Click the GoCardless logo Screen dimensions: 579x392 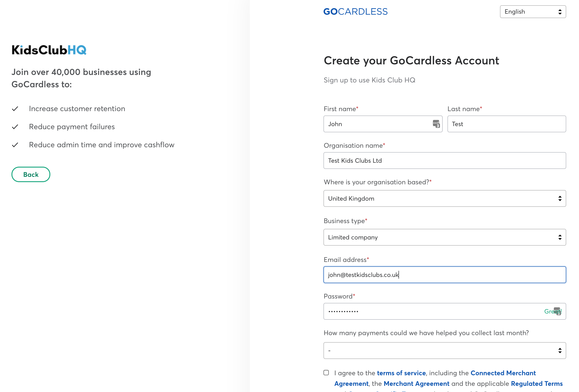pyautogui.click(x=355, y=12)
